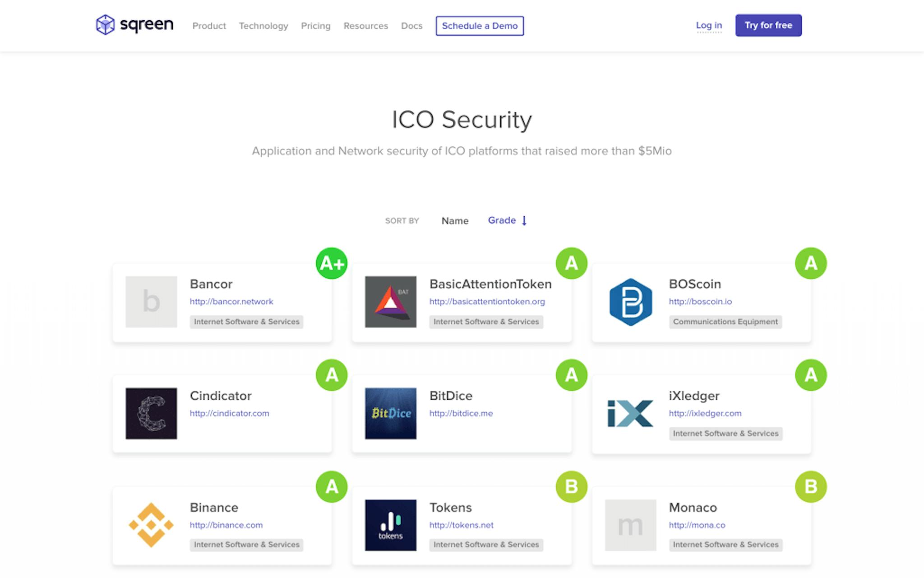Screen dimensions: 924x578
Task: Open the basicattentiontoken.org link
Action: 487,301
